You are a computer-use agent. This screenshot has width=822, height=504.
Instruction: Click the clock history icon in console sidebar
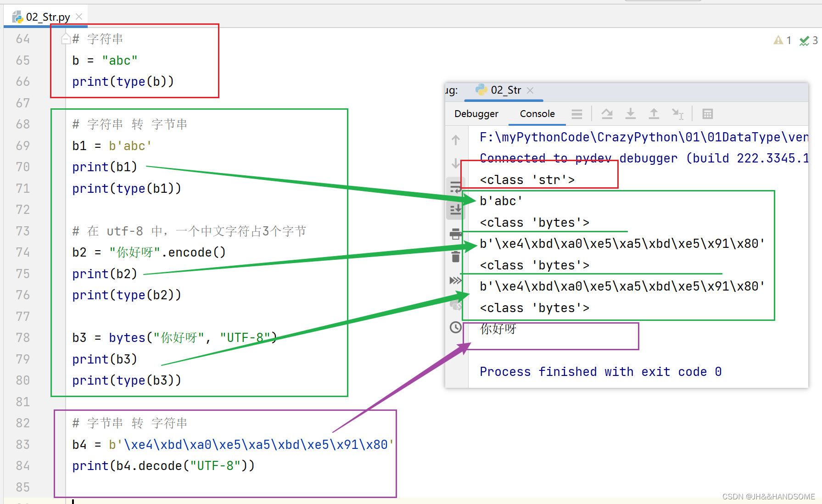[x=455, y=327]
